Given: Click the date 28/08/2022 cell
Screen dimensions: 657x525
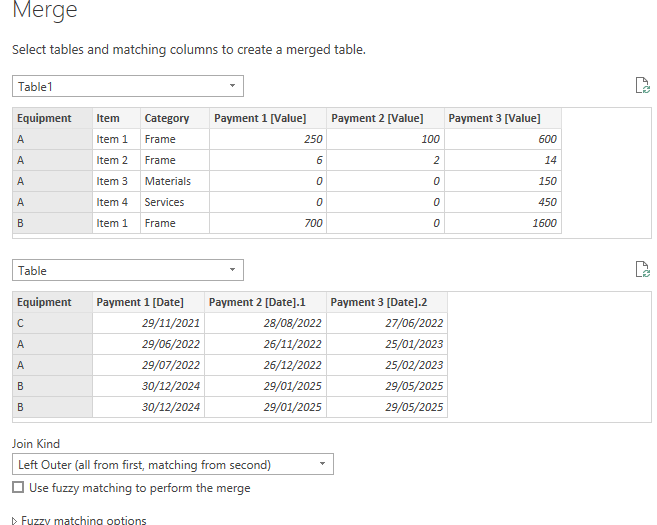Looking at the screenshot, I should pyautogui.click(x=265, y=323).
